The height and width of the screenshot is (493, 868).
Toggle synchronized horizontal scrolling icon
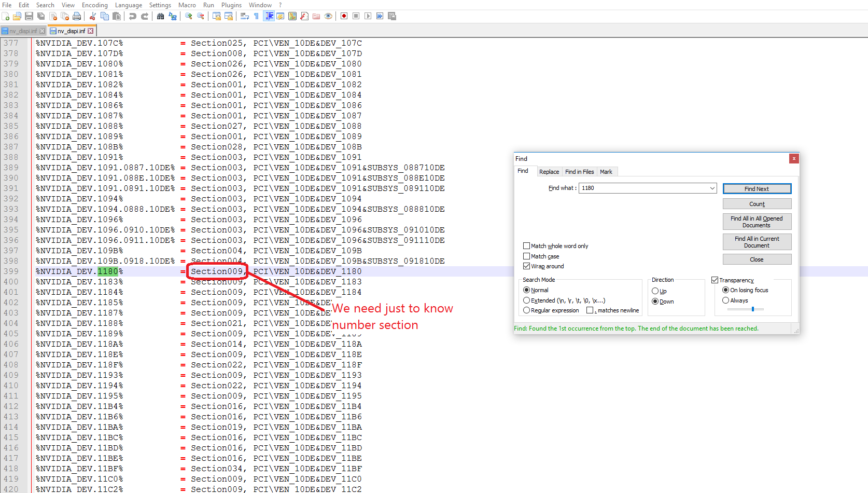pyautogui.click(x=228, y=16)
